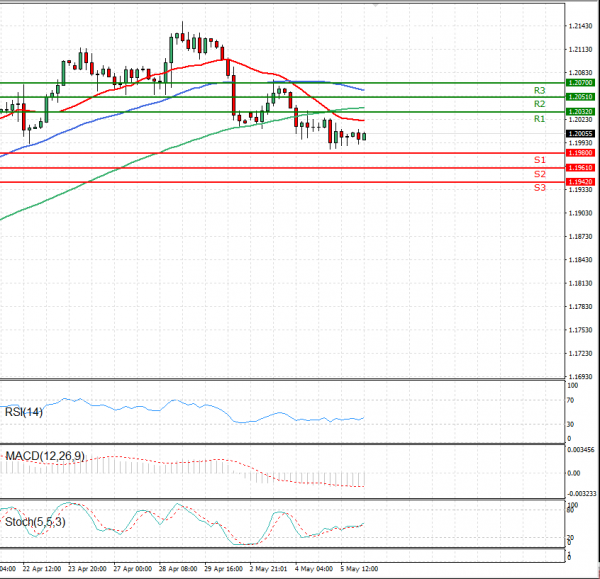The height and width of the screenshot is (579, 600).
Task: Click the 1.20510 resistance price tag
Action: [x=580, y=97]
